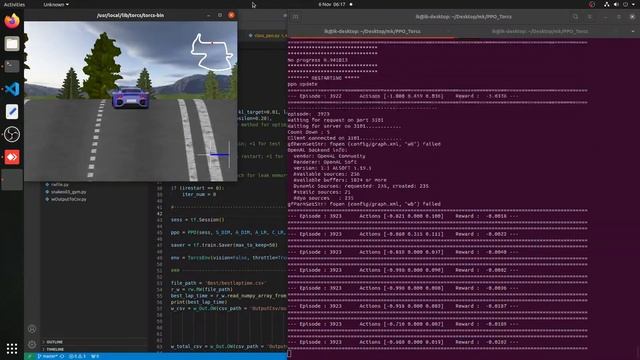This screenshot has height=360, width=640.
Task: Show Applications grid in the dock
Action: pyautogui.click(x=12, y=348)
